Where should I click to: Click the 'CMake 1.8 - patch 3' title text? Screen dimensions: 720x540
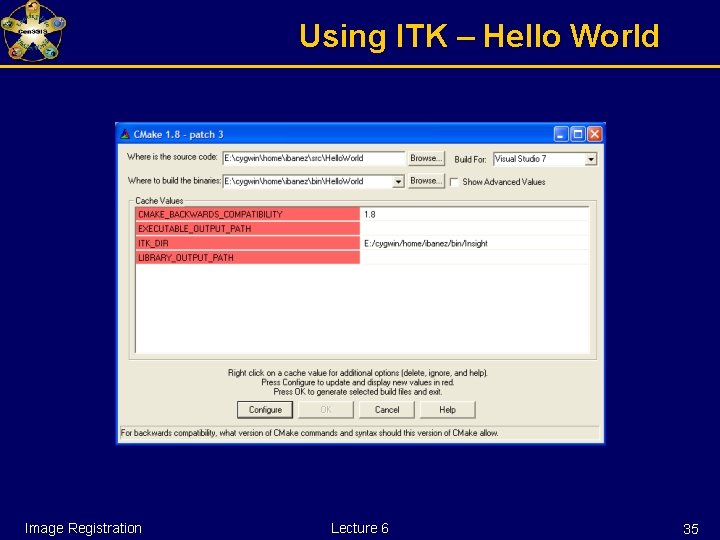pos(178,135)
